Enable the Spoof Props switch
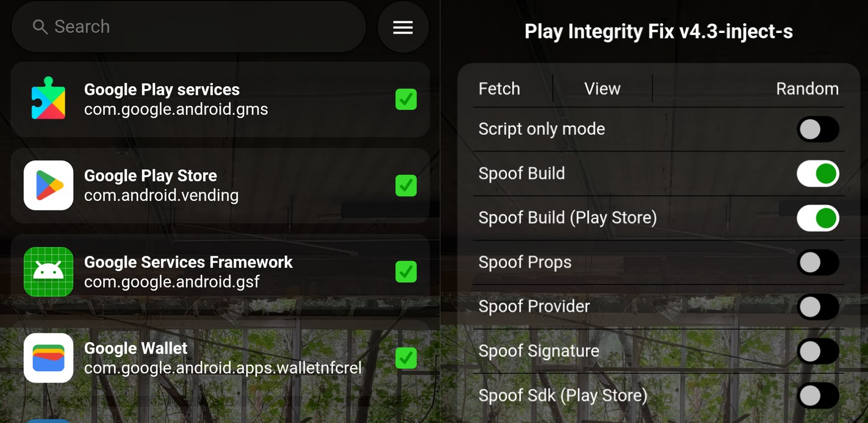 [x=817, y=262]
